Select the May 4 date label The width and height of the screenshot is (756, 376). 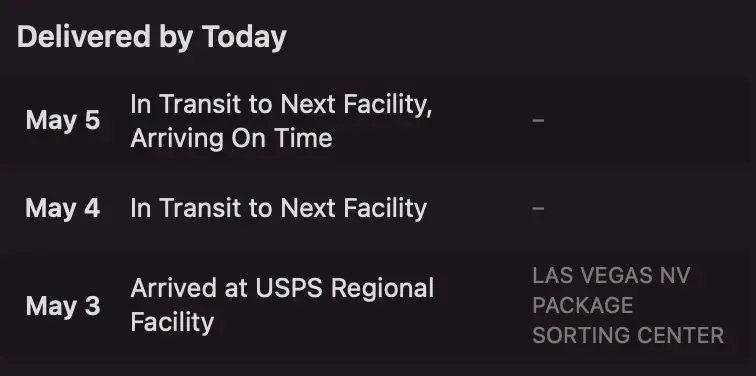[63, 209]
